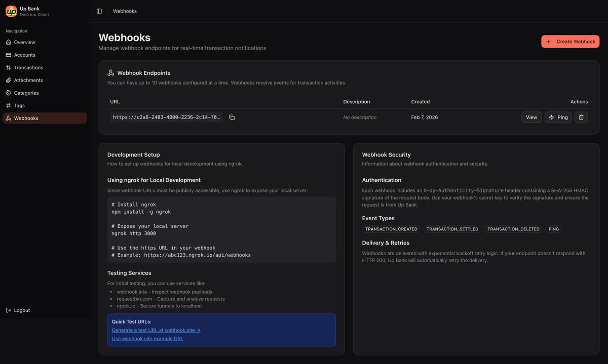Click the Attachments paperclip icon

pyautogui.click(x=8, y=80)
